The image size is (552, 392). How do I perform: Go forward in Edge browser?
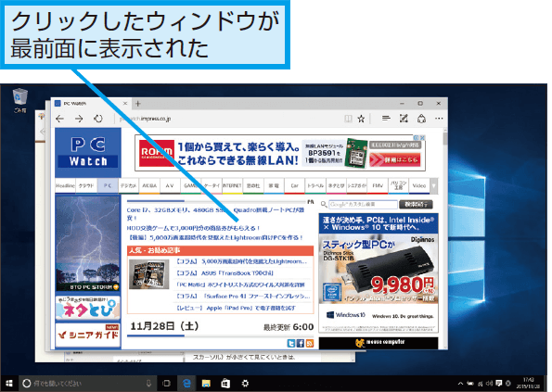pyautogui.click(x=79, y=119)
